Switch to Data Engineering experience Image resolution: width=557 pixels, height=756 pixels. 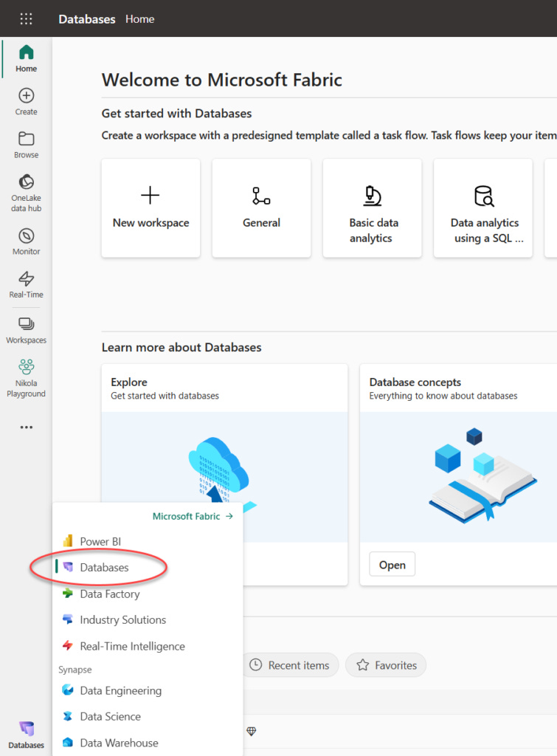click(120, 690)
